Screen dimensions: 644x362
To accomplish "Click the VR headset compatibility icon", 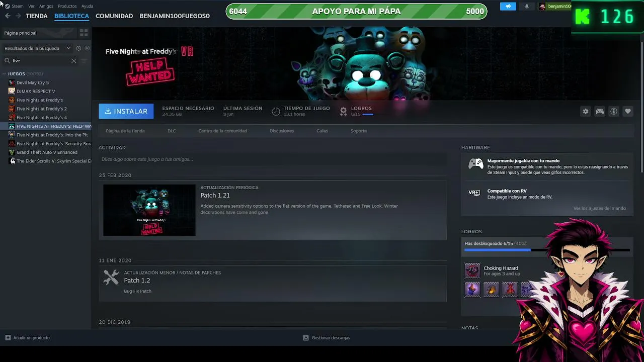I will (474, 193).
